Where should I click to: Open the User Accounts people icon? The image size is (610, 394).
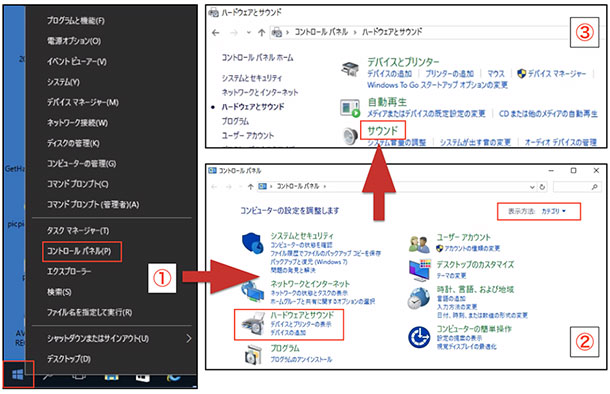419,244
